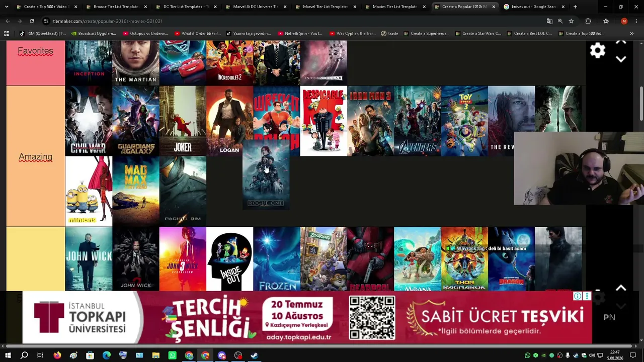Open the 'Create a Star Wars C...' bookmark
This screenshot has height=362, width=644.
coord(477,34)
